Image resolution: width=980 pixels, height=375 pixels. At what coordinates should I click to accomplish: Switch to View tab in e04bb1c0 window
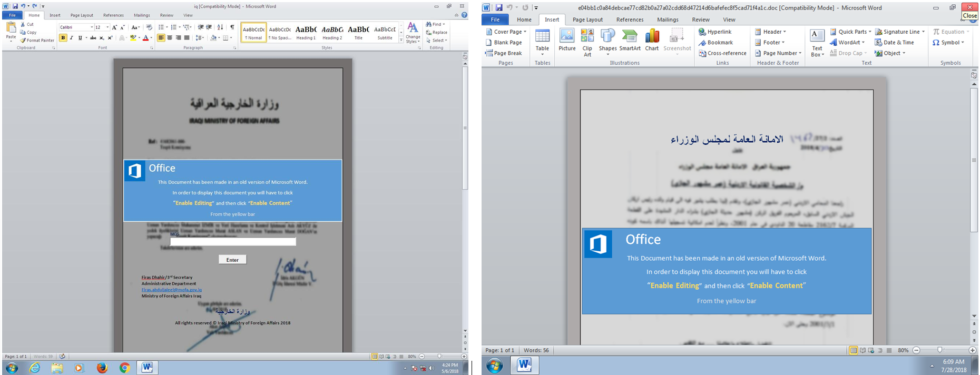pos(729,19)
